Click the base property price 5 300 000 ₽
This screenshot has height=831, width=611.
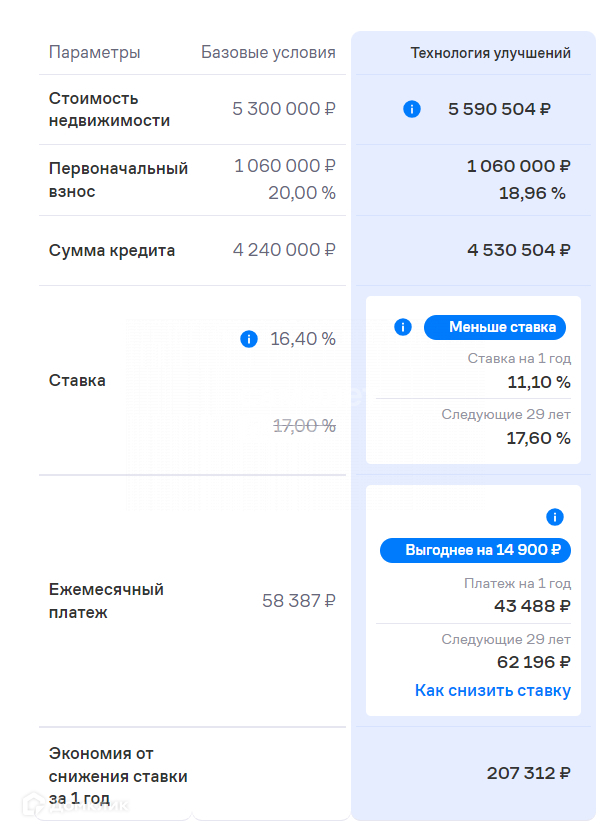pyautogui.click(x=284, y=109)
